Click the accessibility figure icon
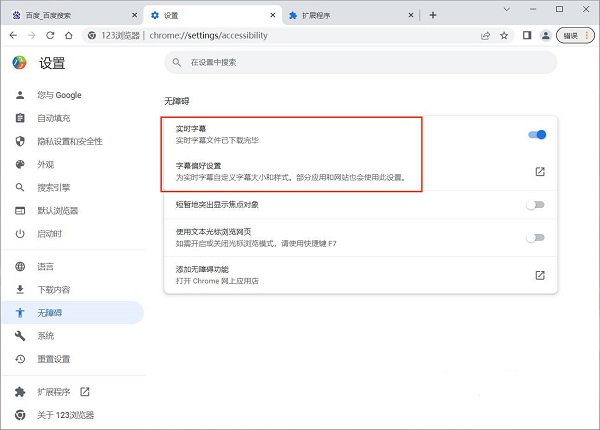This screenshot has height=430, width=600. [x=20, y=313]
